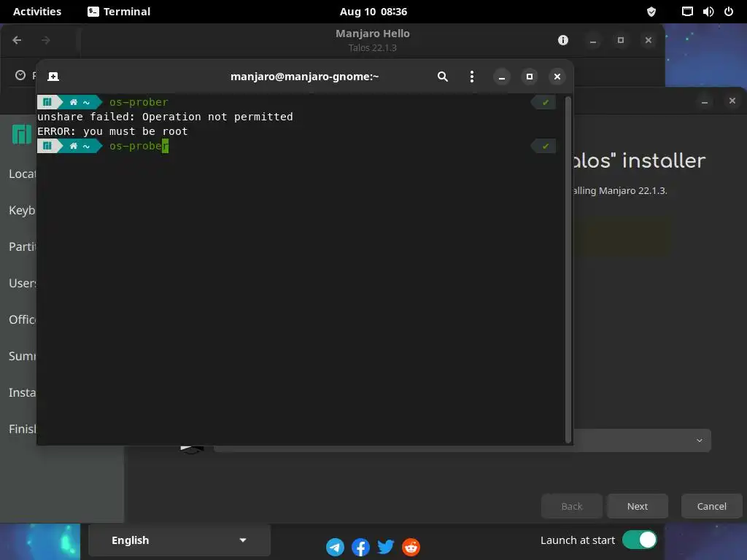Click the terminal title manjaro@manjaro-gnome:~
747x560 pixels.
click(304, 77)
